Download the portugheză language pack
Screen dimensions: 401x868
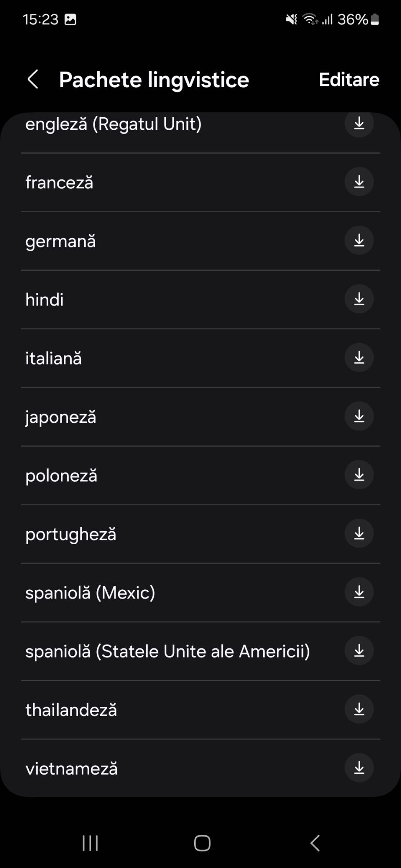pyautogui.click(x=359, y=533)
